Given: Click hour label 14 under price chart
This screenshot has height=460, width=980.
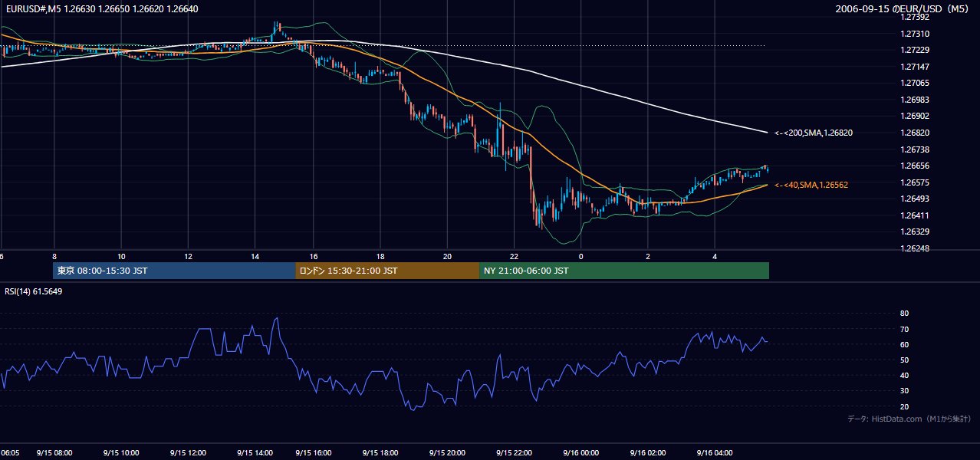Looking at the screenshot, I should tap(255, 256).
